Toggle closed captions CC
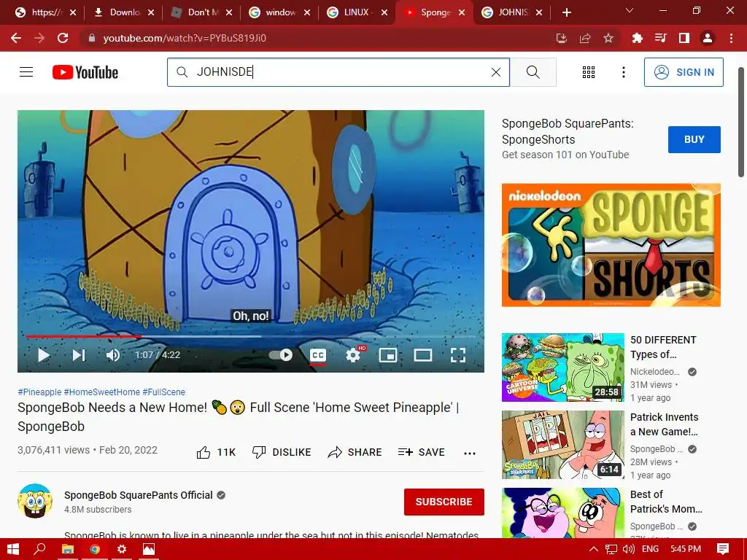 click(318, 355)
